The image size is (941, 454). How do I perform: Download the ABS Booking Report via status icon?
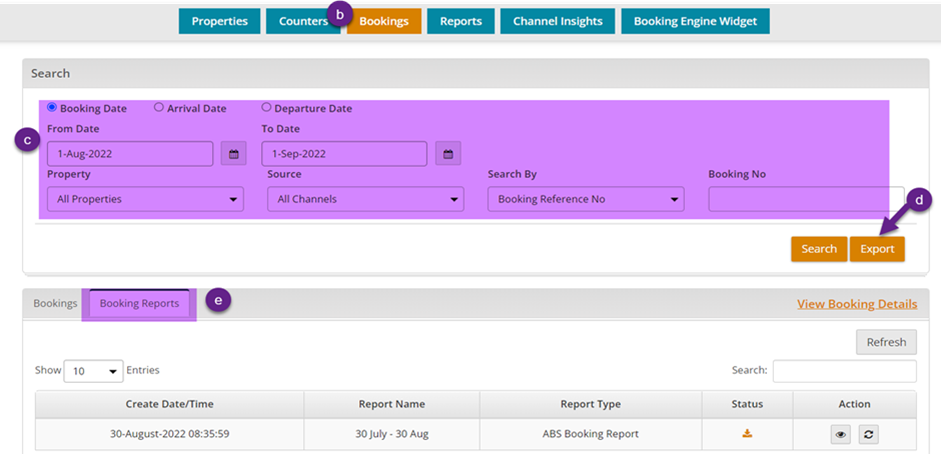pos(746,433)
